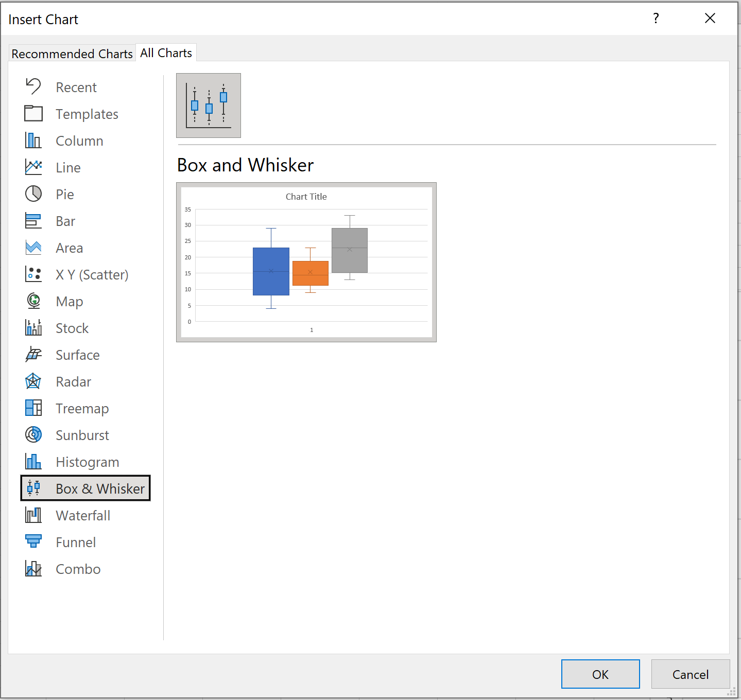Screen dimensions: 741x700
Task: Pick the Waterfall chart icon
Action: [x=33, y=515]
